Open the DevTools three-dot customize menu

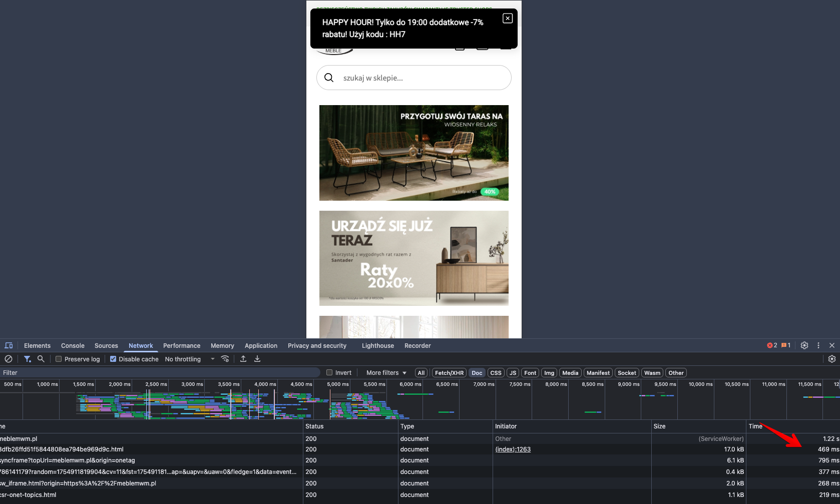[x=818, y=345]
